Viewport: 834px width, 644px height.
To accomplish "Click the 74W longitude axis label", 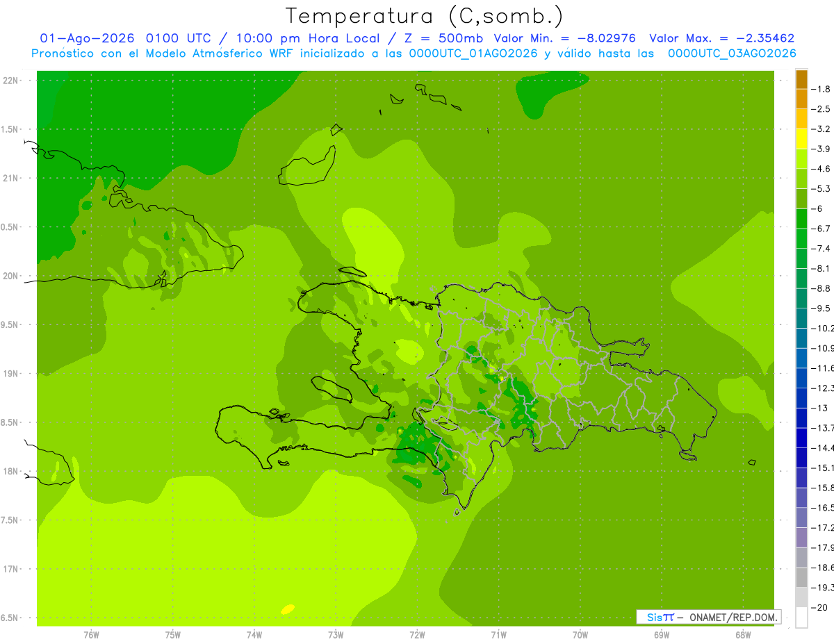I will 254,635.
